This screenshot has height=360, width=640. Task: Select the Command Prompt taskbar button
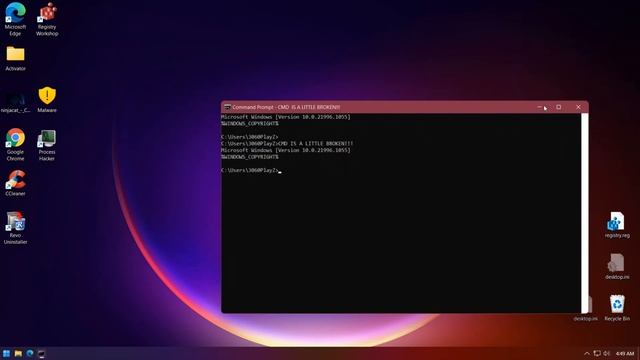pos(42,353)
